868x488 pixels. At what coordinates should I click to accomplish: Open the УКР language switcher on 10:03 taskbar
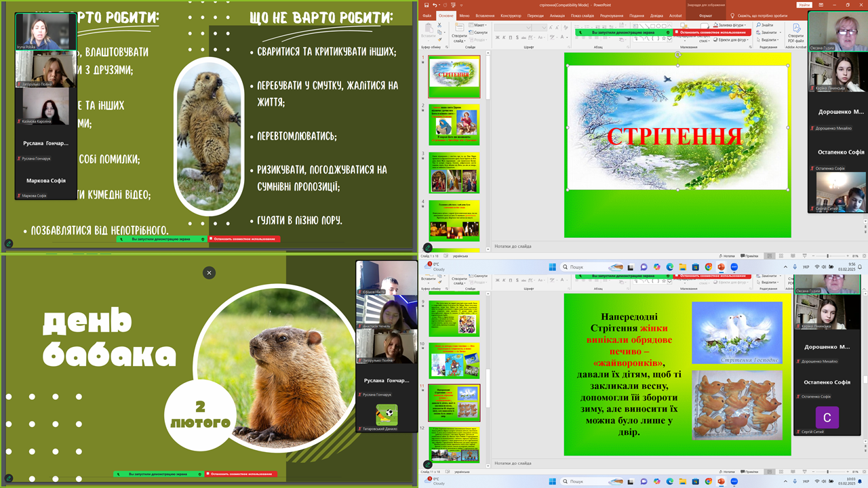pyautogui.click(x=806, y=482)
